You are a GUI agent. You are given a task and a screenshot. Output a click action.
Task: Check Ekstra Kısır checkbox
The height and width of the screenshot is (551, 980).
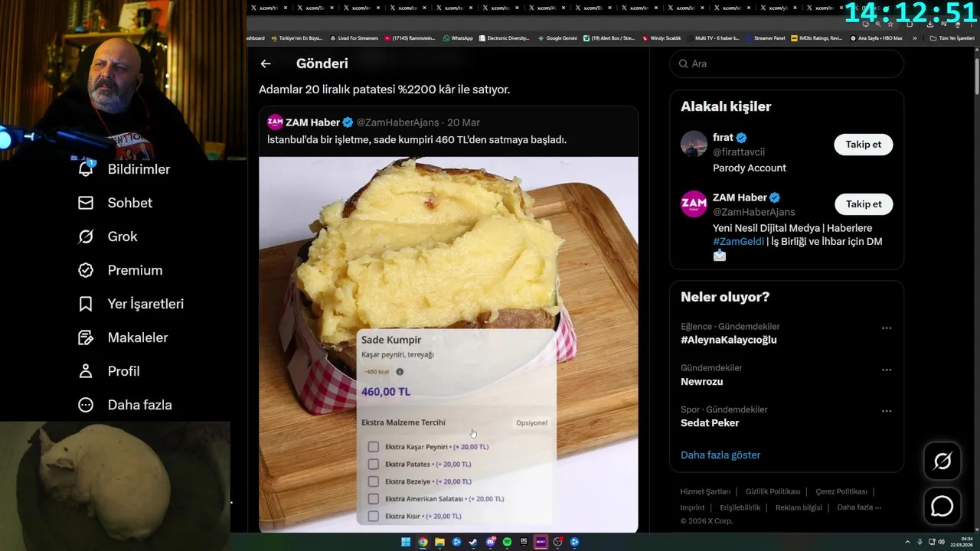point(373,517)
